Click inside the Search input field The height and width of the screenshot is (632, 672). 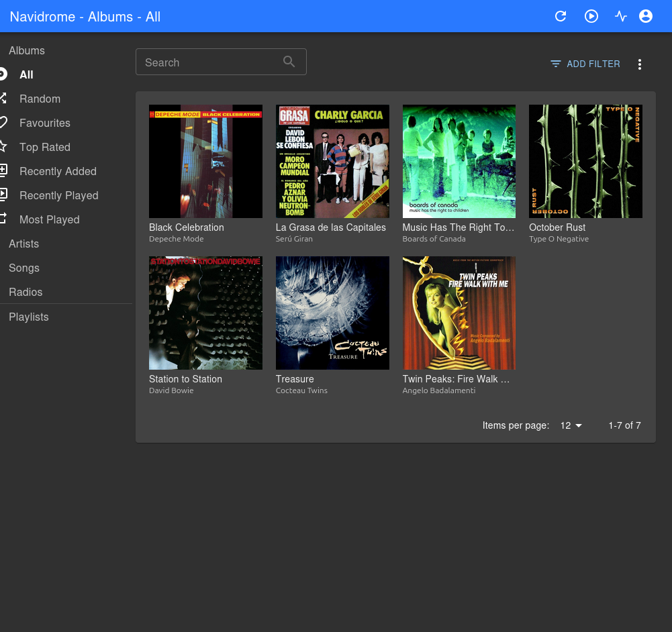(208, 62)
